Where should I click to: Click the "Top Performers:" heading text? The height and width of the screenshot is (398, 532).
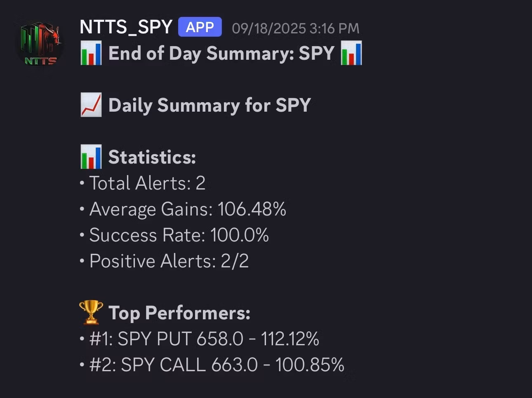[179, 313]
